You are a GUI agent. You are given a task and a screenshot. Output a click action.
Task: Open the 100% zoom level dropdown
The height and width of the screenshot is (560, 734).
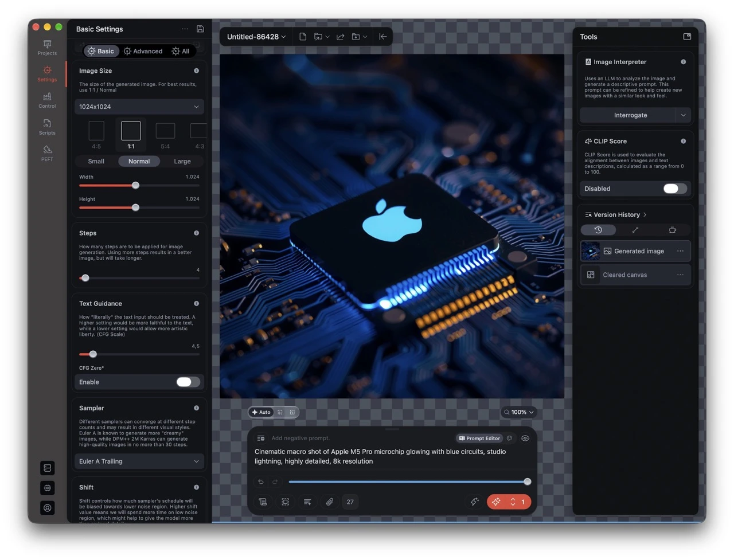coord(519,412)
